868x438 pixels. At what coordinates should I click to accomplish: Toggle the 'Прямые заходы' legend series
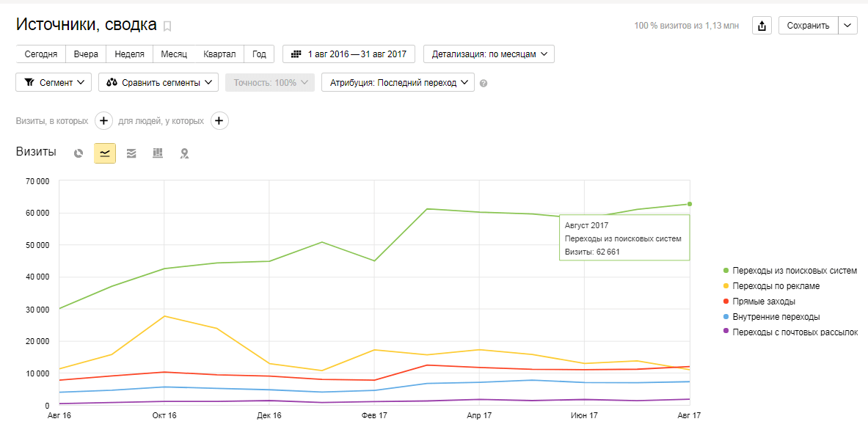[763, 302]
